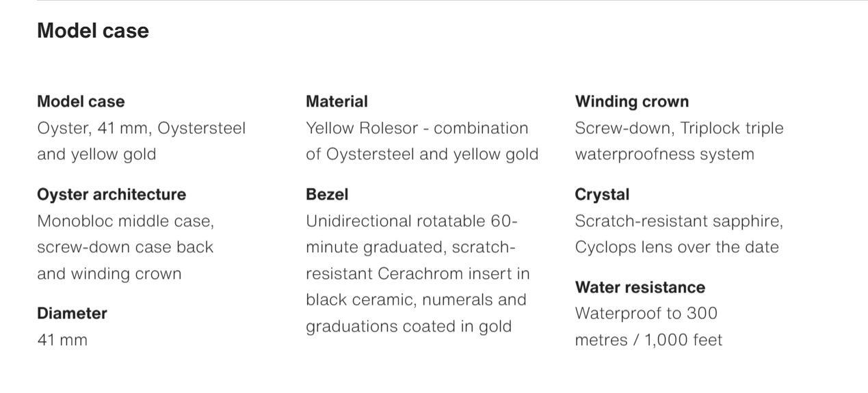
Task: Click the 'Diameter' label
Action: click(72, 314)
